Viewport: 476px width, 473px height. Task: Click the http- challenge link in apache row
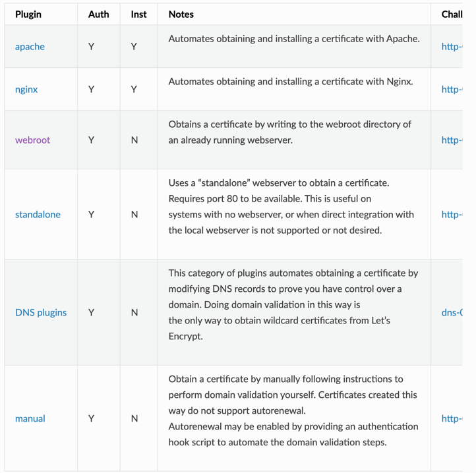point(452,47)
